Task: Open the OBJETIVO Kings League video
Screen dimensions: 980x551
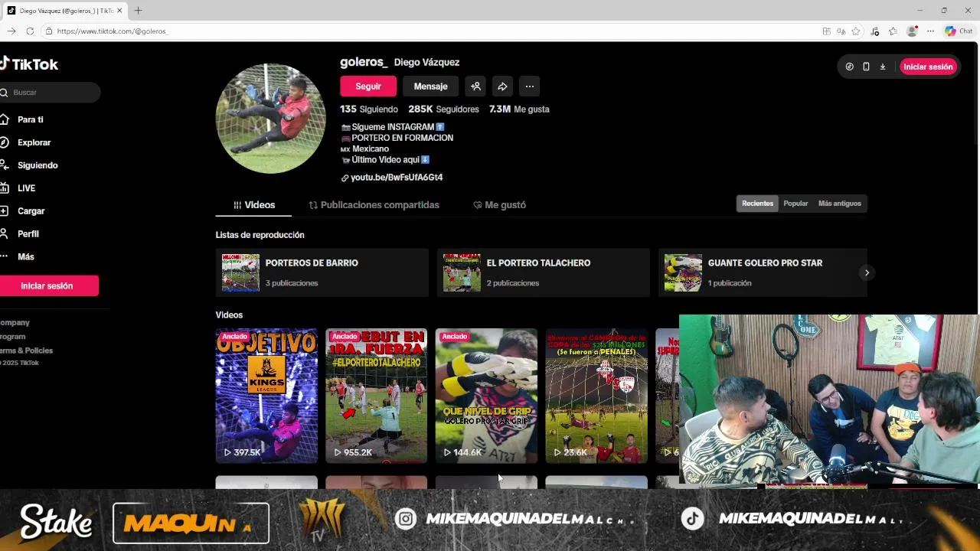Action: point(266,396)
